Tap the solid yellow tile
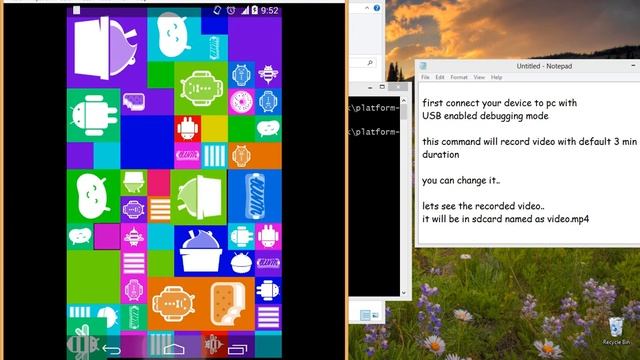Image resolution: width=640 pixels, height=360 pixels. pyautogui.click(x=214, y=129)
